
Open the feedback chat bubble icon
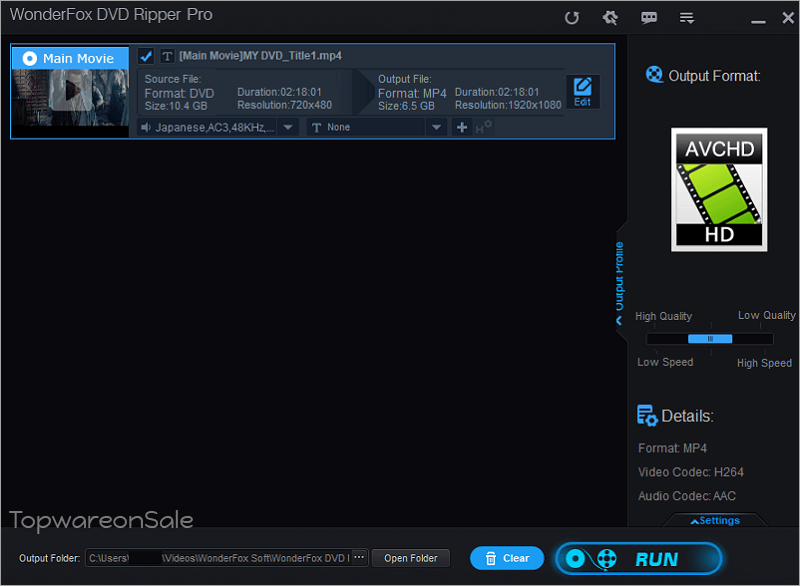pyautogui.click(x=649, y=18)
